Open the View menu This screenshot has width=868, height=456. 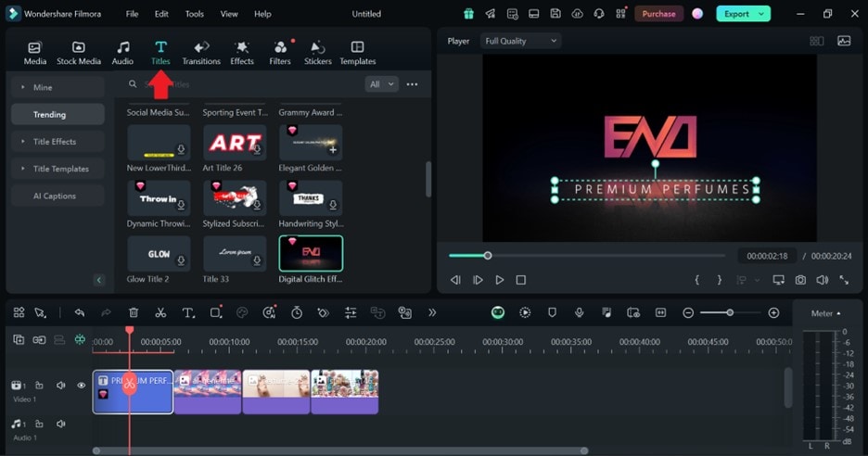229,14
